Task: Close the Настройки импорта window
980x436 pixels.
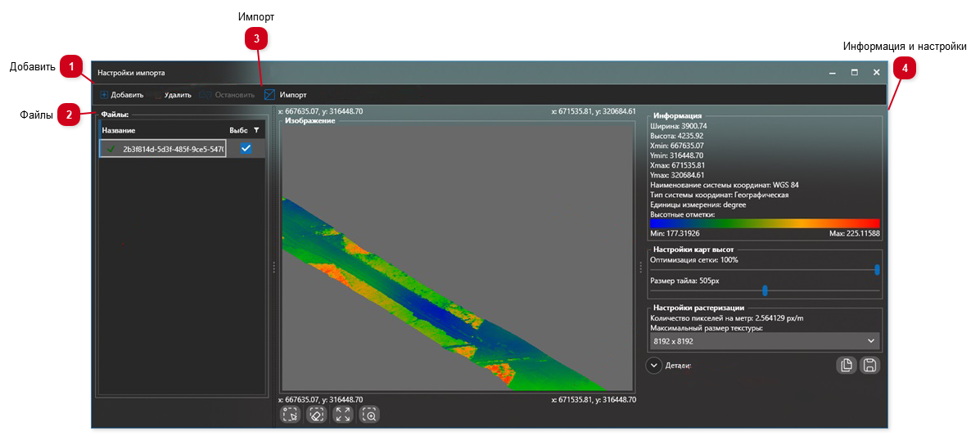Action: (876, 73)
